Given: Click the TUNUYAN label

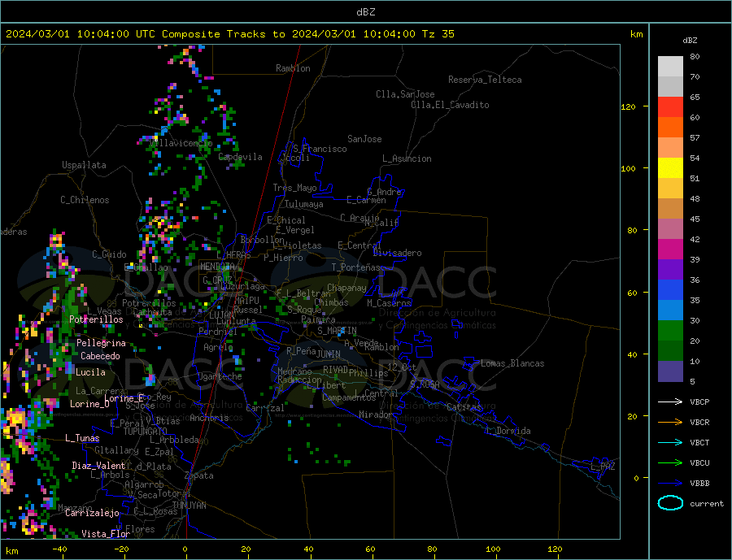Looking at the screenshot, I should click(189, 506).
